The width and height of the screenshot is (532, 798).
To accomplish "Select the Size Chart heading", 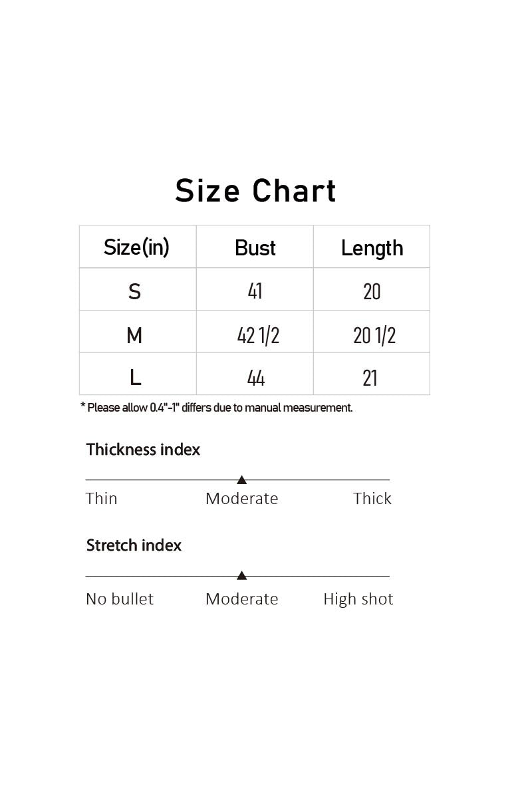I will pos(255,191).
